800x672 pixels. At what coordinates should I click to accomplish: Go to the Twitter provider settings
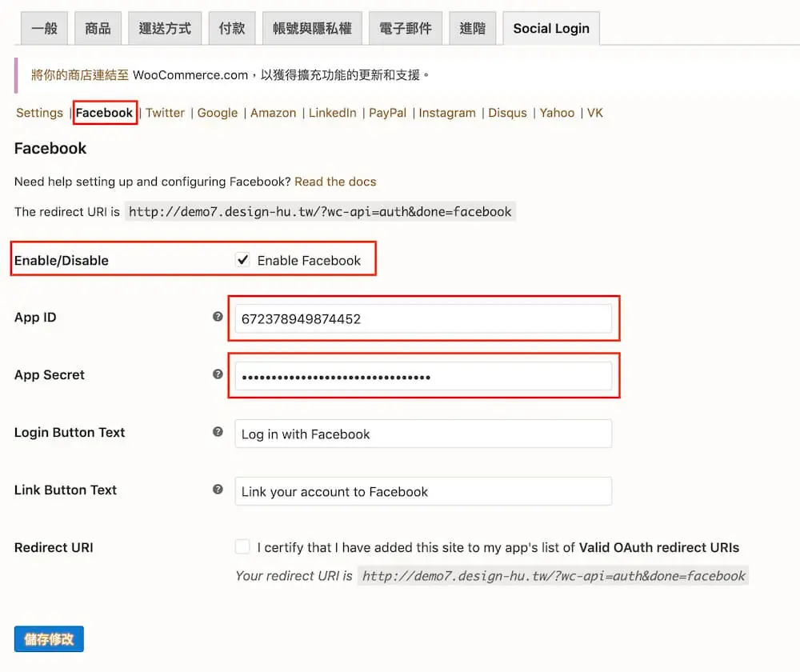pos(166,113)
